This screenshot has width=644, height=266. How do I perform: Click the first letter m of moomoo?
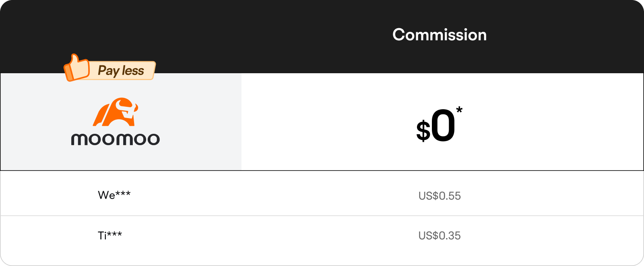[79, 139]
